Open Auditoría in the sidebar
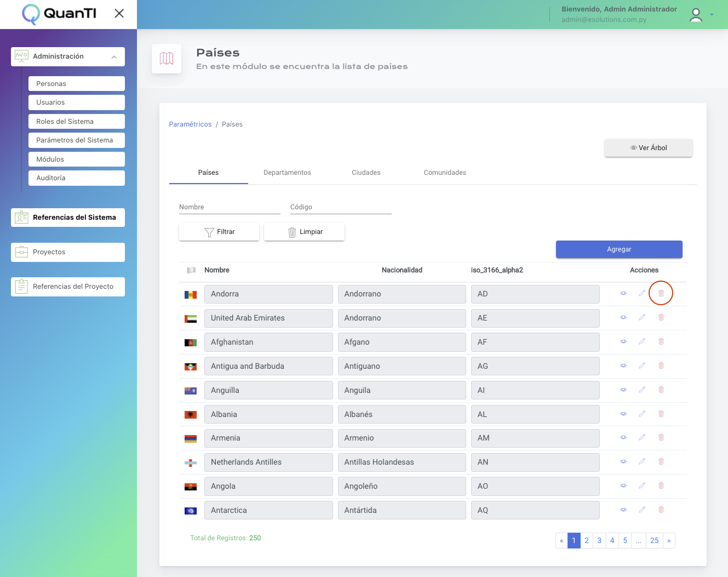 (x=77, y=178)
